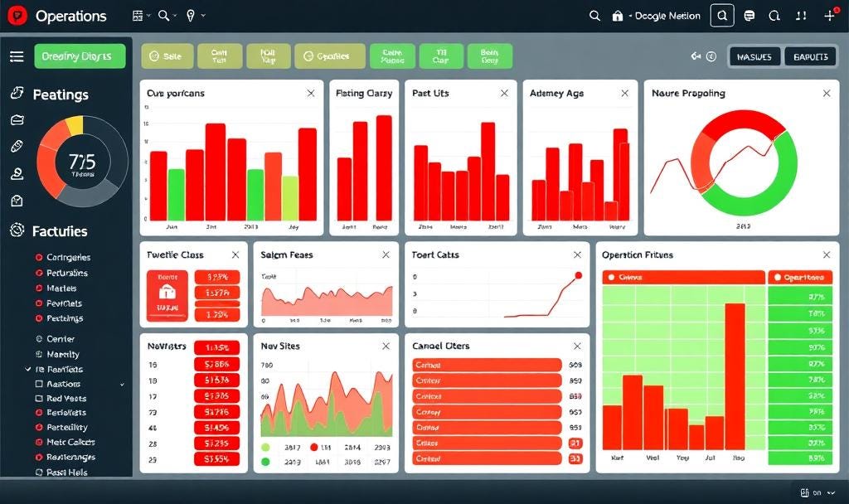Close the Nev Sites card

[x=386, y=346]
